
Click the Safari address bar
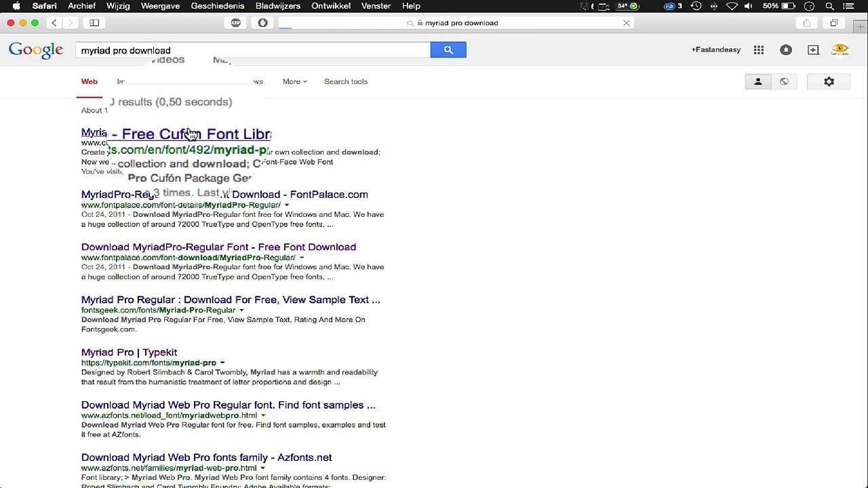[x=456, y=23]
